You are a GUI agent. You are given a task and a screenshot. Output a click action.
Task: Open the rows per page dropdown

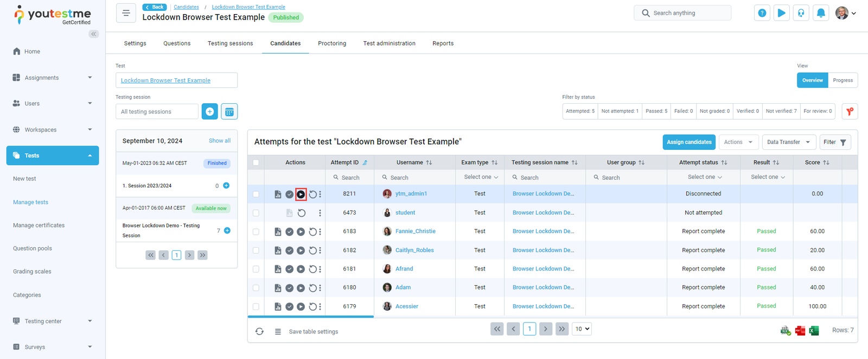[x=582, y=329]
